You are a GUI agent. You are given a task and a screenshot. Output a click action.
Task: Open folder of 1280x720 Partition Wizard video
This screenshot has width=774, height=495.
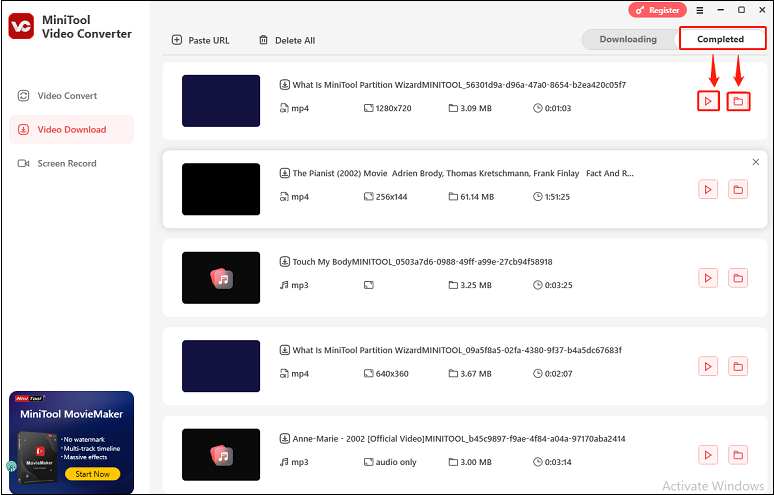pos(738,101)
